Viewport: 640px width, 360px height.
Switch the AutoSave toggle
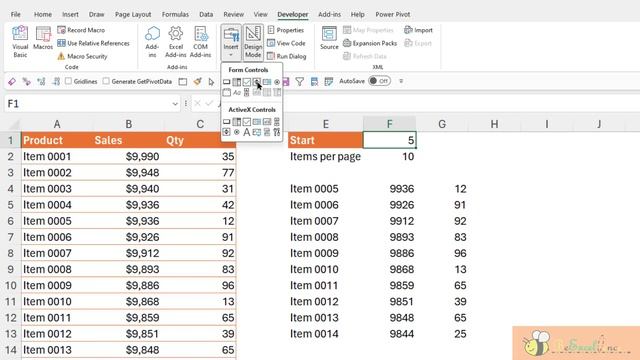pyautogui.click(x=379, y=81)
